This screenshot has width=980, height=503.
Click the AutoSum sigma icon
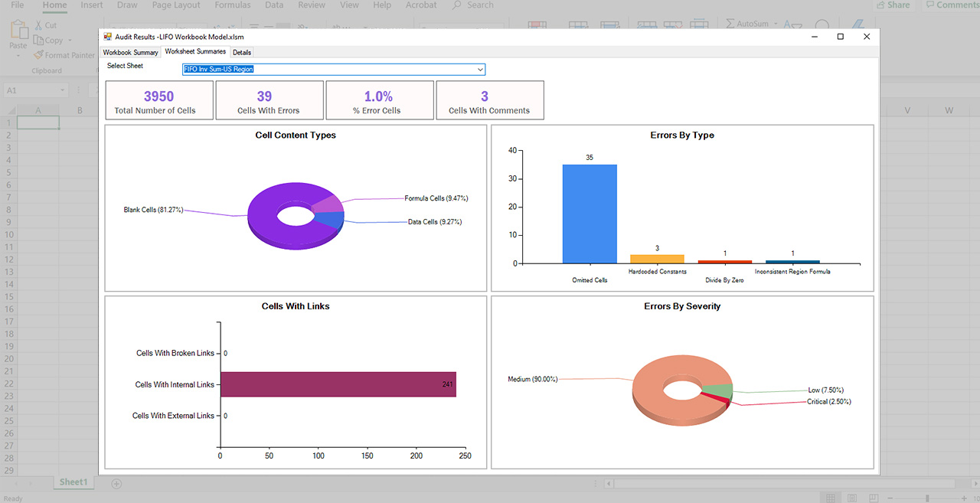(730, 24)
